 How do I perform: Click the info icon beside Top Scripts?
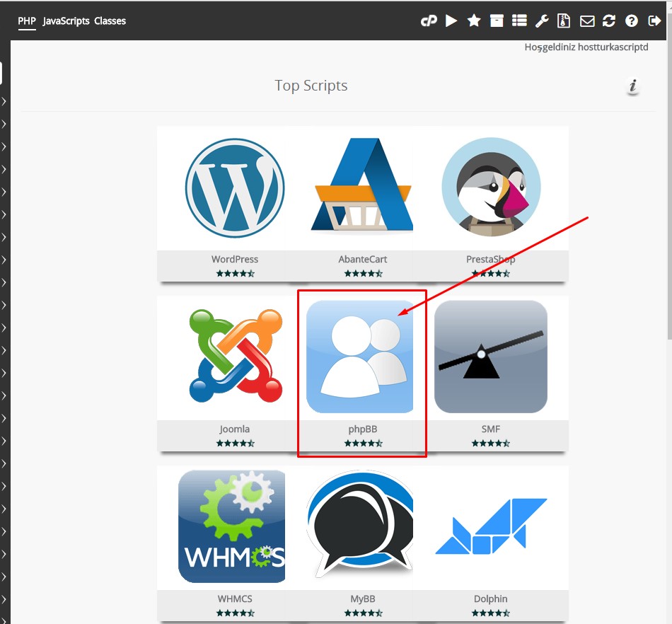tap(633, 86)
